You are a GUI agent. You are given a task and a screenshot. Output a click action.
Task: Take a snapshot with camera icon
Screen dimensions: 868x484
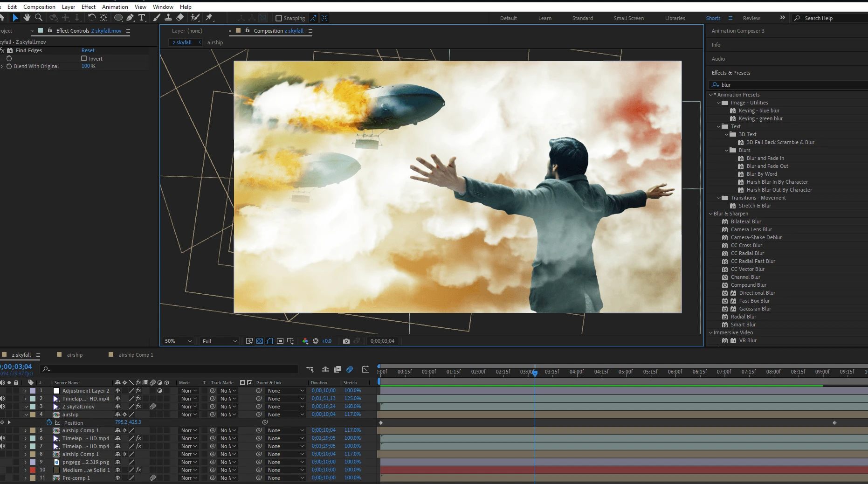point(346,341)
